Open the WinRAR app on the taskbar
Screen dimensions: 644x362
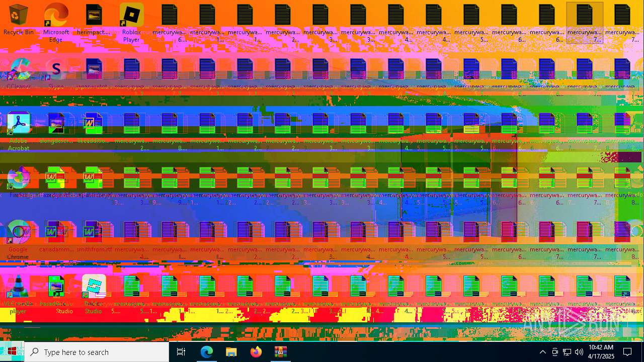[x=280, y=352]
